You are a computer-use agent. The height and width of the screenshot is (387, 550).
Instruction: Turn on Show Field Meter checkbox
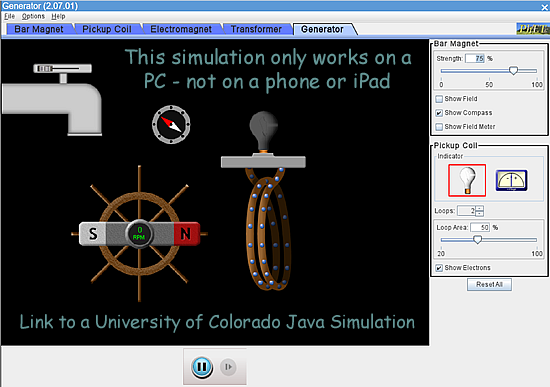coord(439,127)
